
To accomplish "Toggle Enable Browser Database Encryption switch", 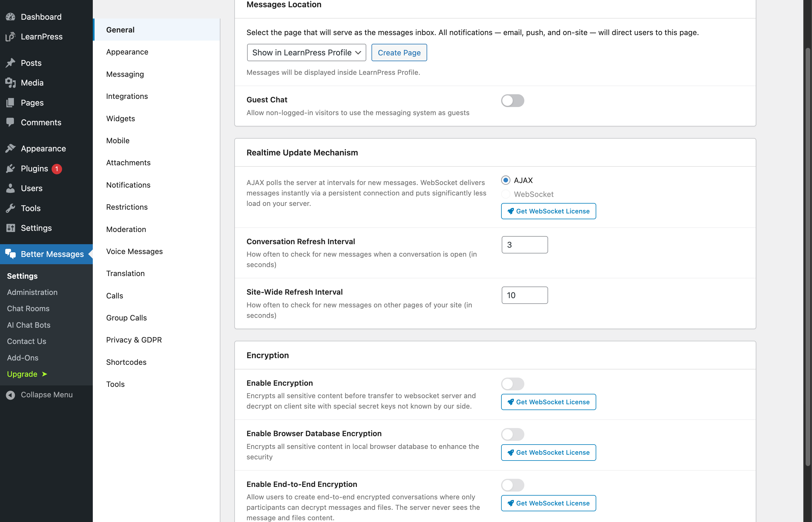I will pos(512,434).
